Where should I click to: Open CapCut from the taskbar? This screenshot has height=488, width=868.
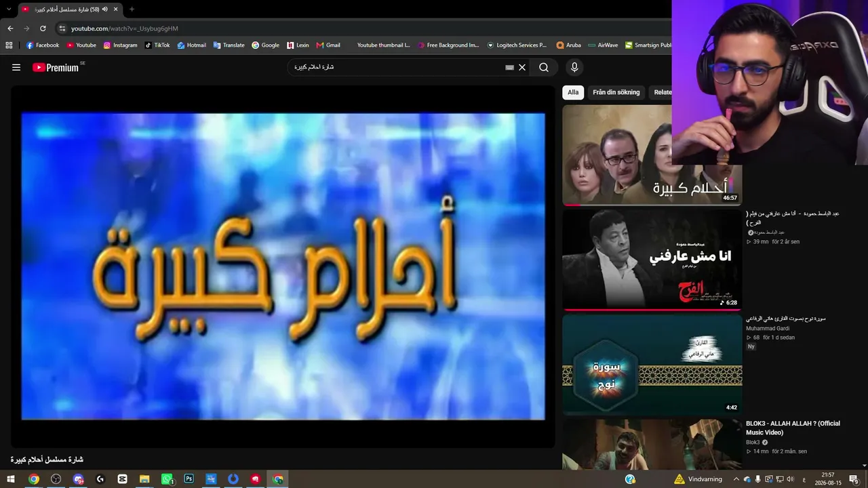coord(122,479)
